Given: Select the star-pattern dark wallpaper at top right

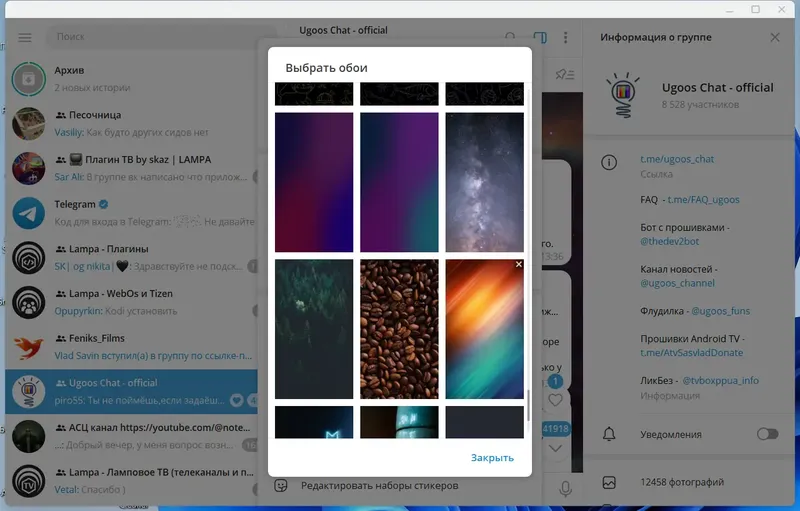Looking at the screenshot, I should click(484, 94).
